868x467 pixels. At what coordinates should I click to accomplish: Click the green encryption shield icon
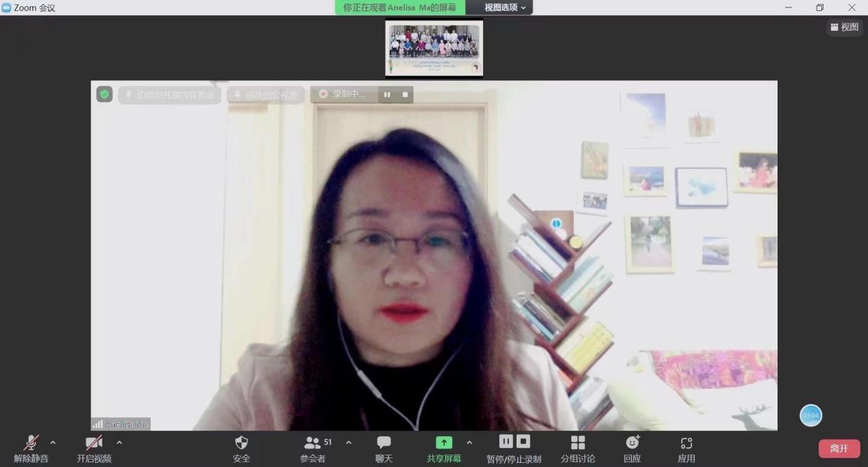coord(104,95)
